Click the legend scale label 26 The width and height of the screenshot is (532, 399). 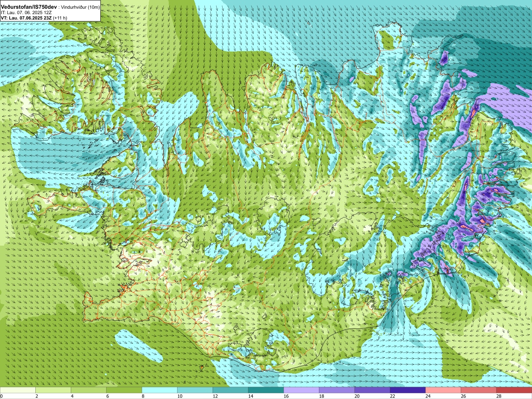pos(463,396)
